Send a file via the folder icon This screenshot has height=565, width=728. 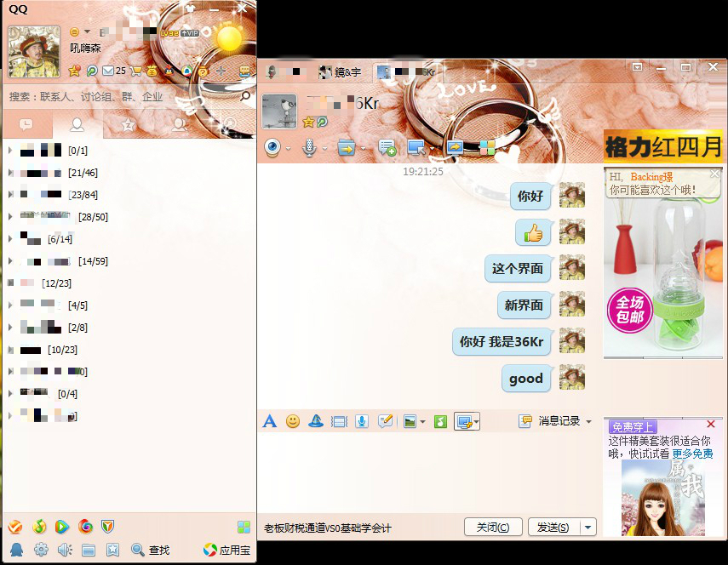pos(346,146)
